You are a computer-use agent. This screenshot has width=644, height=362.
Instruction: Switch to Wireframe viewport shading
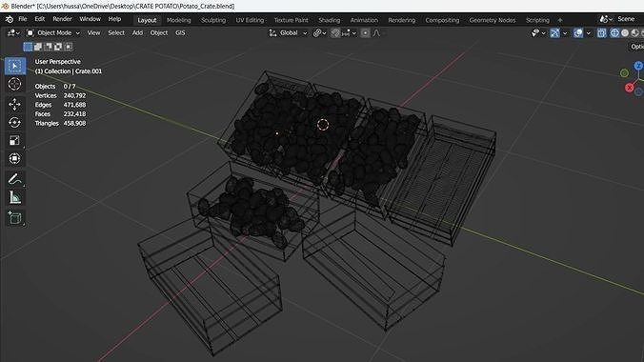coord(614,33)
